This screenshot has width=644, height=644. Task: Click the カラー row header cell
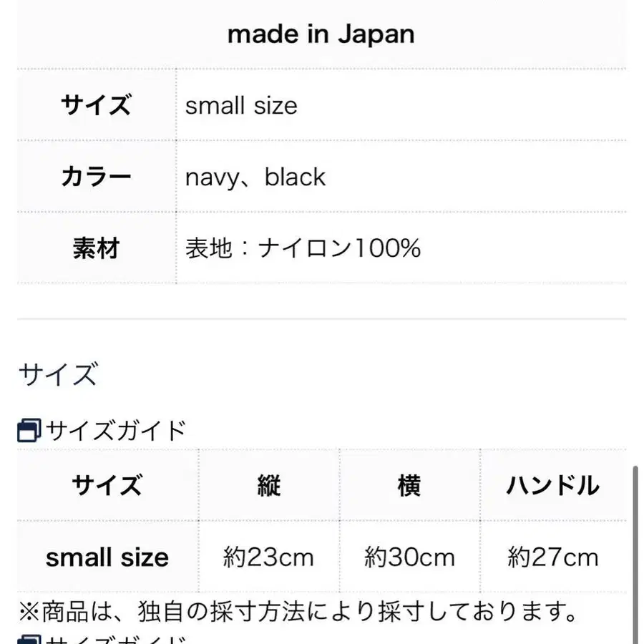pyautogui.click(x=97, y=177)
